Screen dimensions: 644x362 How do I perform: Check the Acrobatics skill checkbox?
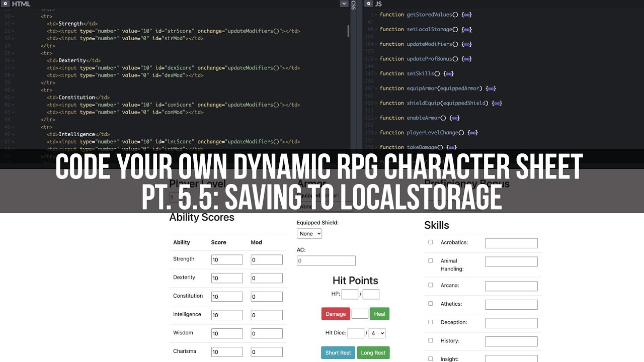(430, 242)
